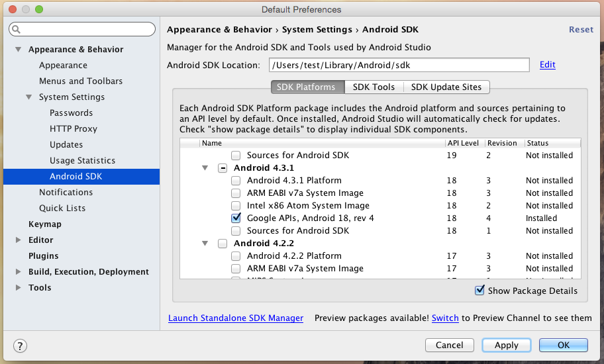Check ARM EABI v7a System Image API 17
The image size is (604, 364).
tap(236, 269)
